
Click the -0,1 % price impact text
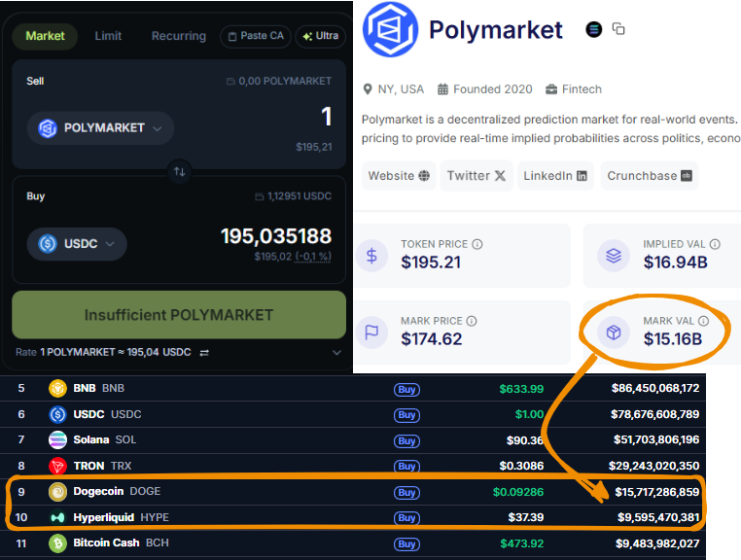coord(313,257)
